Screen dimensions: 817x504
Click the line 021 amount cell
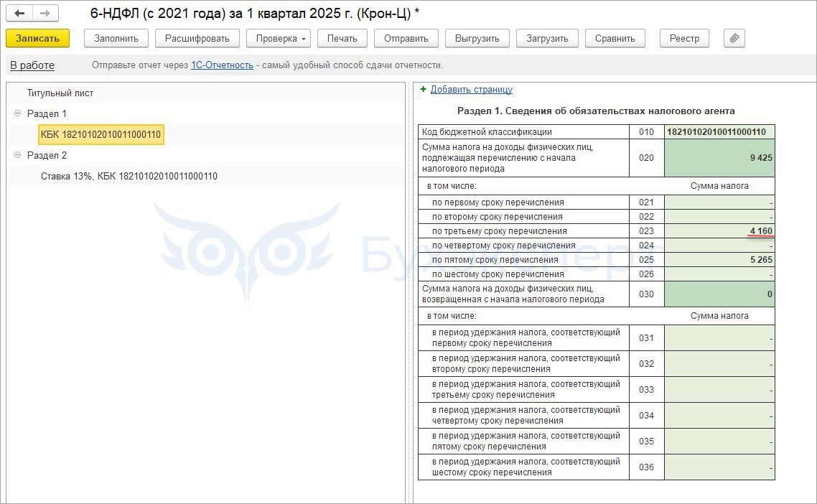click(x=719, y=202)
